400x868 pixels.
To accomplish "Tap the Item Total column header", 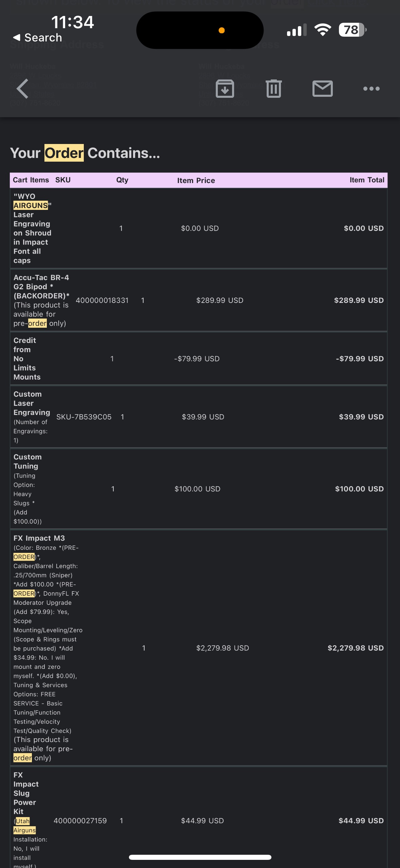I will tap(367, 180).
